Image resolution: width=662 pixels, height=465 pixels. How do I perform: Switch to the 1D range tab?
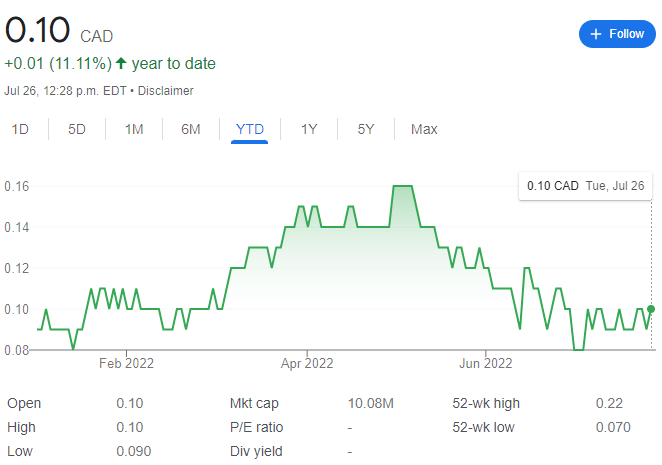coord(20,129)
